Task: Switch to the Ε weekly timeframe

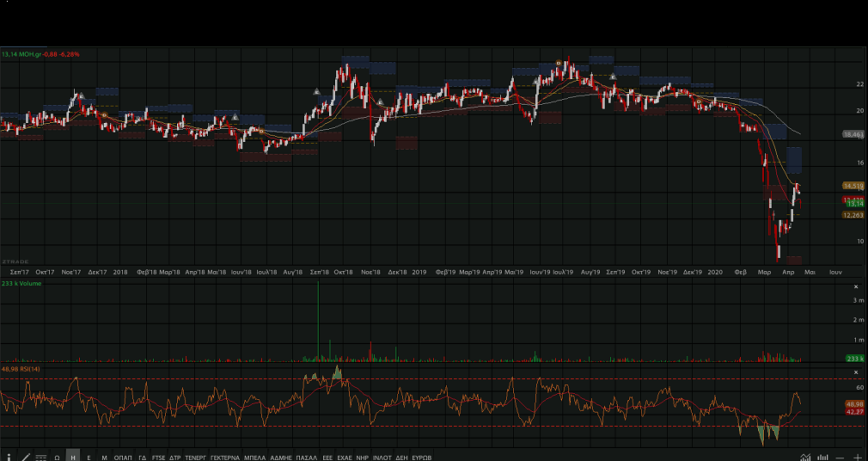Action: coord(89,458)
